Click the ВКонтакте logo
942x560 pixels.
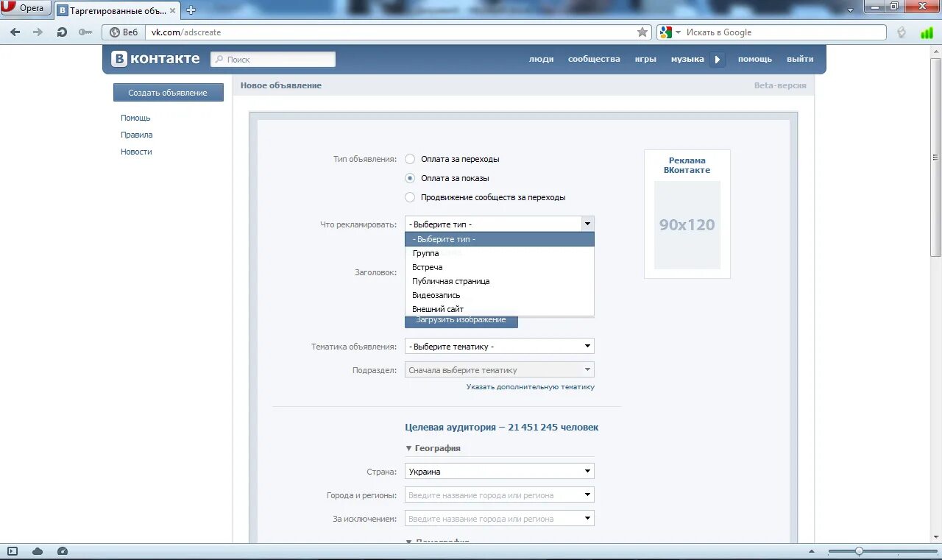tap(155, 59)
